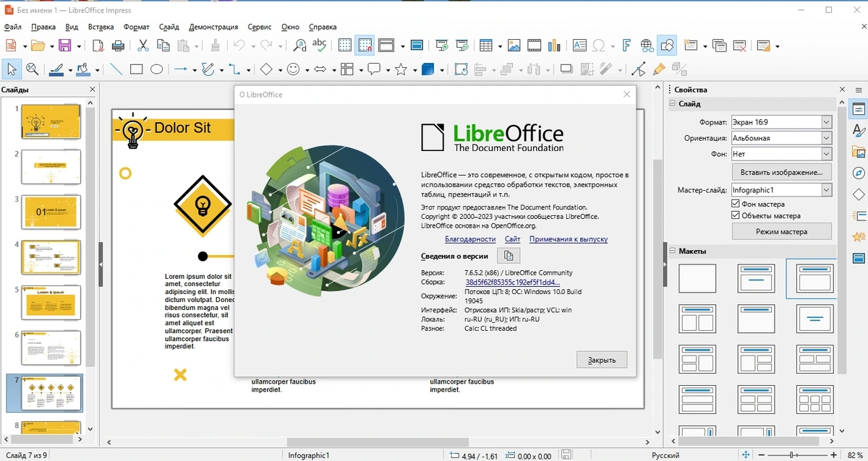Open the sidebar Shapes deck icon
The height and width of the screenshot is (461, 868).
859,194
